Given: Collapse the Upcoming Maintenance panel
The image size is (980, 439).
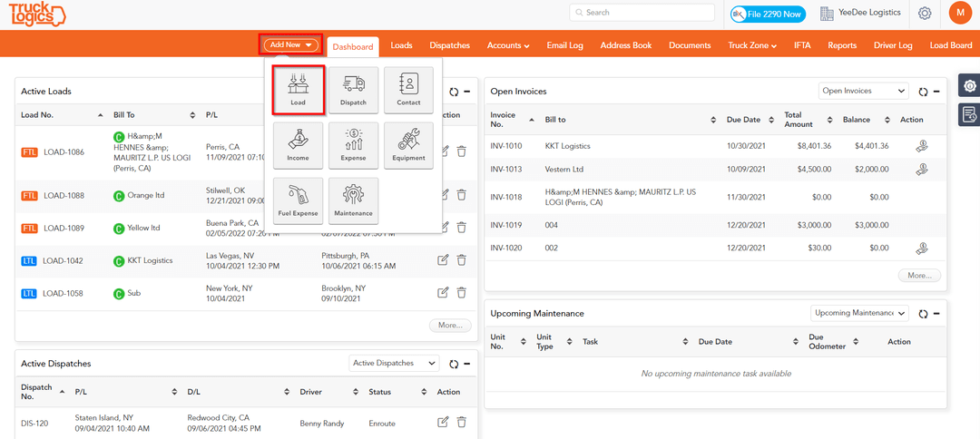Looking at the screenshot, I should (x=936, y=314).
